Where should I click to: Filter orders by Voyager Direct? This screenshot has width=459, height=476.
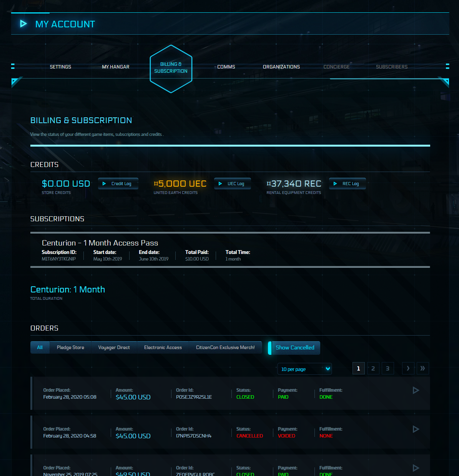click(114, 347)
